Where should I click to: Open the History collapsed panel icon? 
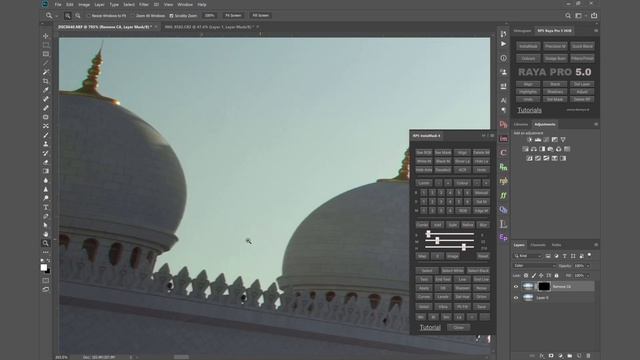pos(503,34)
